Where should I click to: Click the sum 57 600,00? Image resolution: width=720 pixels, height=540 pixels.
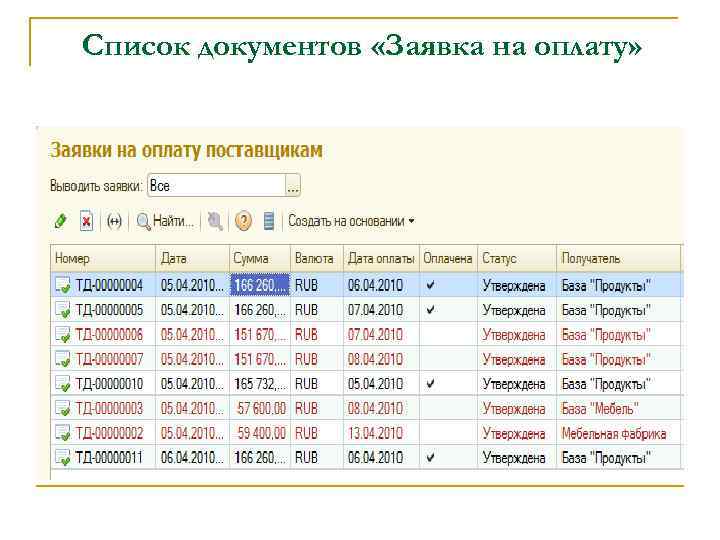[262, 409]
